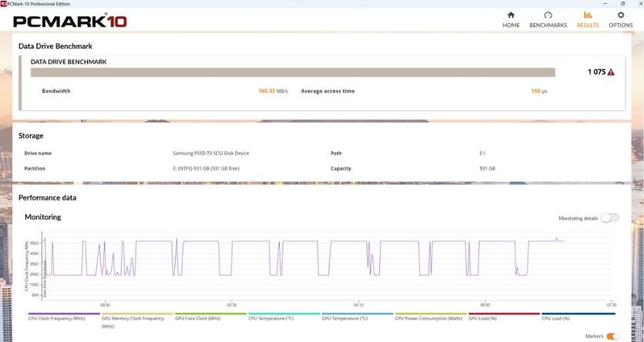Screen dimensions: 644x342
Task: Click the 04:10 mark on monitoring chart
Action: point(358,303)
